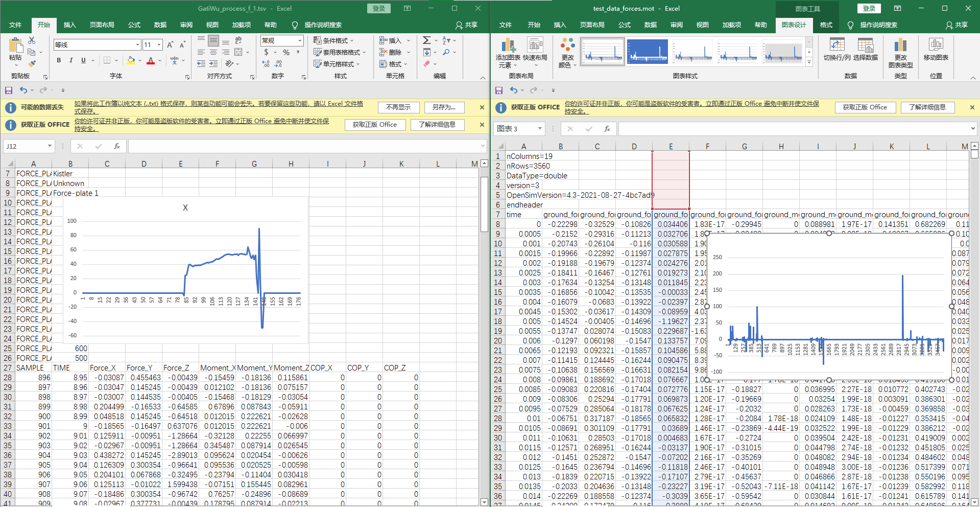The height and width of the screenshot is (507, 980).
Task: Open the font name (等线) dropdown
Action: pyautogui.click(x=137, y=45)
